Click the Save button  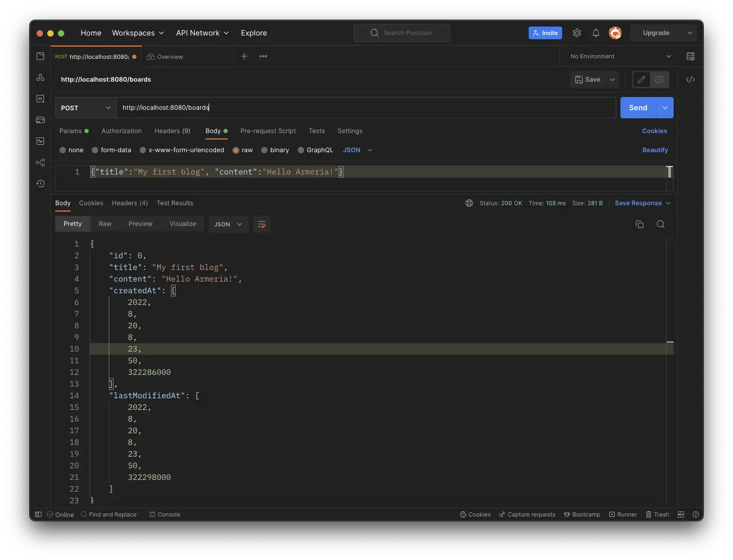(588, 80)
